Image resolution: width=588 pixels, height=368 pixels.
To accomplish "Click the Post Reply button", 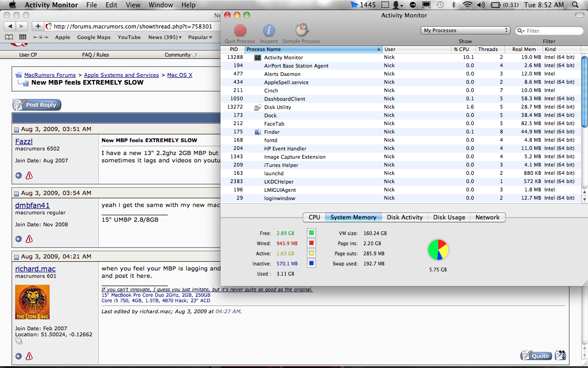I will coord(37,105).
